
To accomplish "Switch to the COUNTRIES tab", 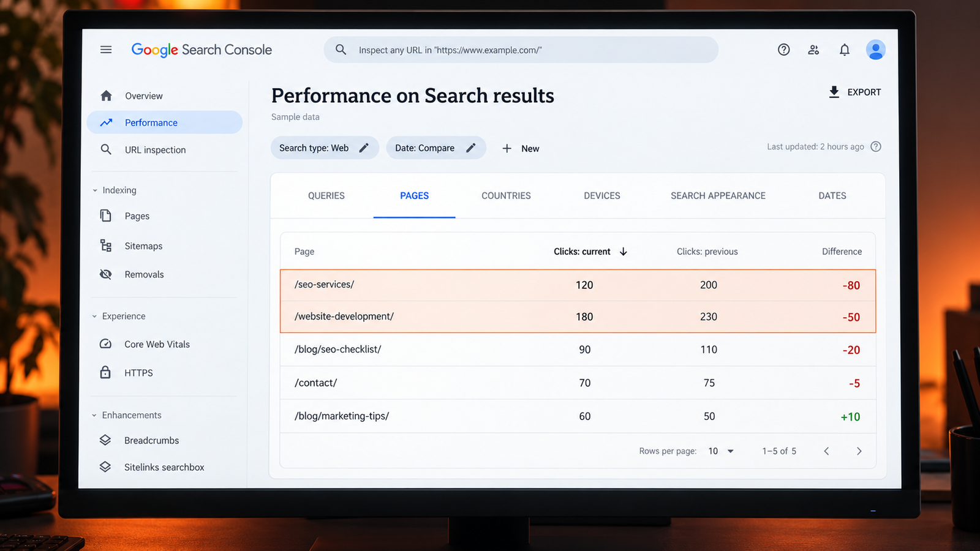I will tap(506, 196).
